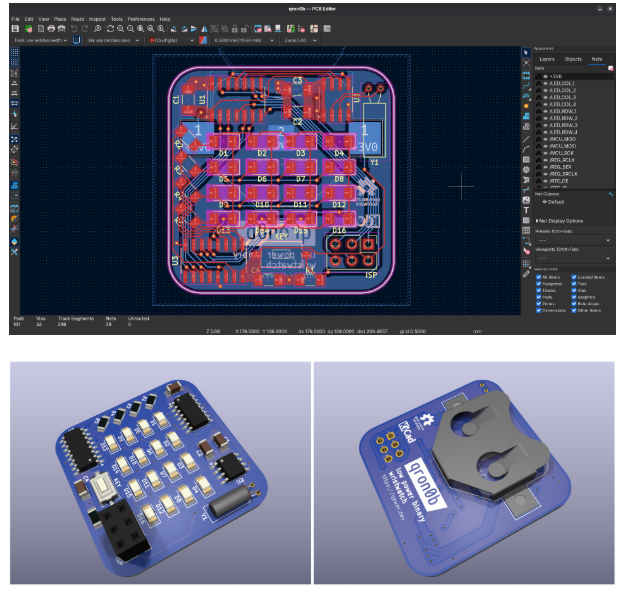
Task: Toggle the Footprints selection filter checkbox
Action: coord(539,283)
